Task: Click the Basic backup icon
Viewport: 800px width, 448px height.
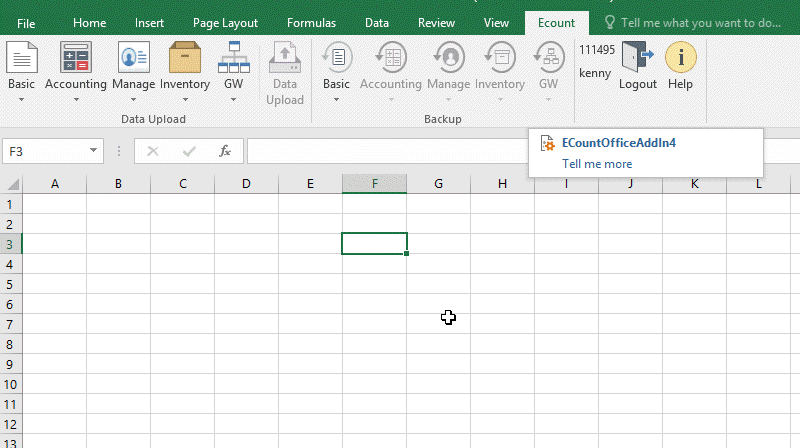Action: click(x=337, y=57)
